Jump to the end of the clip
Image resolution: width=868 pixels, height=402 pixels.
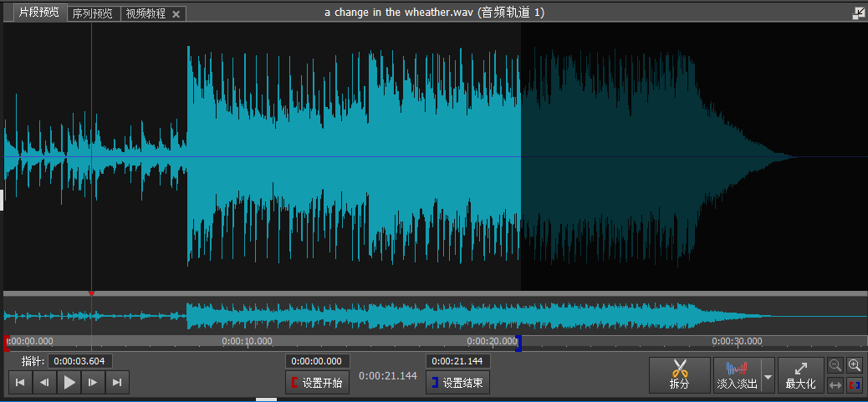[x=117, y=382]
